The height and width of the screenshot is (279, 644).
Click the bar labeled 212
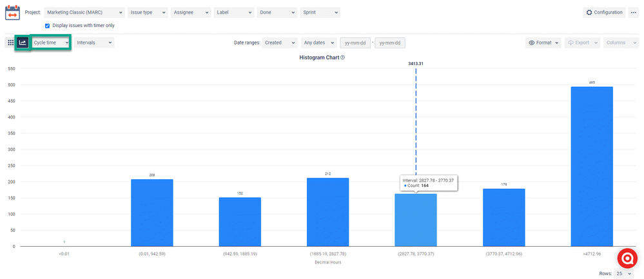327,212
